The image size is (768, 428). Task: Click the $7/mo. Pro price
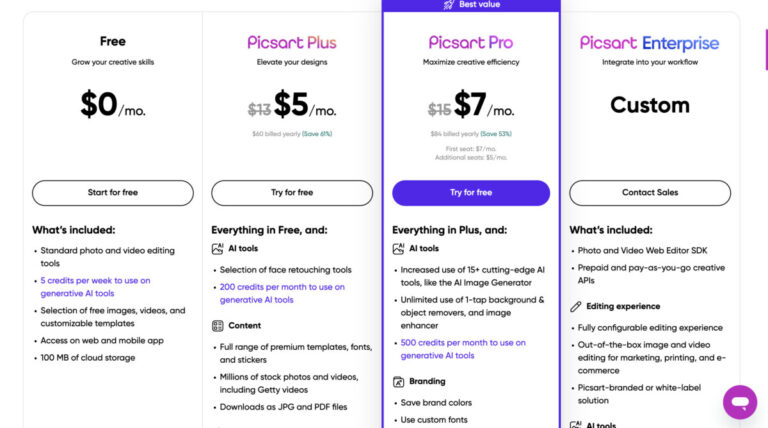(484, 105)
